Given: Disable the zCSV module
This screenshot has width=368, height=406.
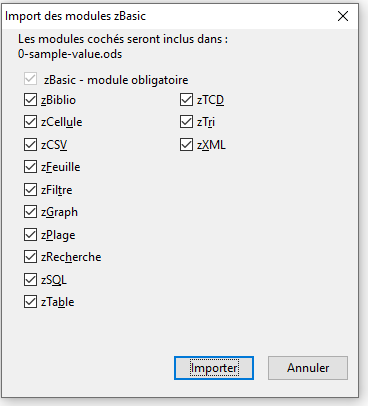Looking at the screenshot, I should (30, 145).
